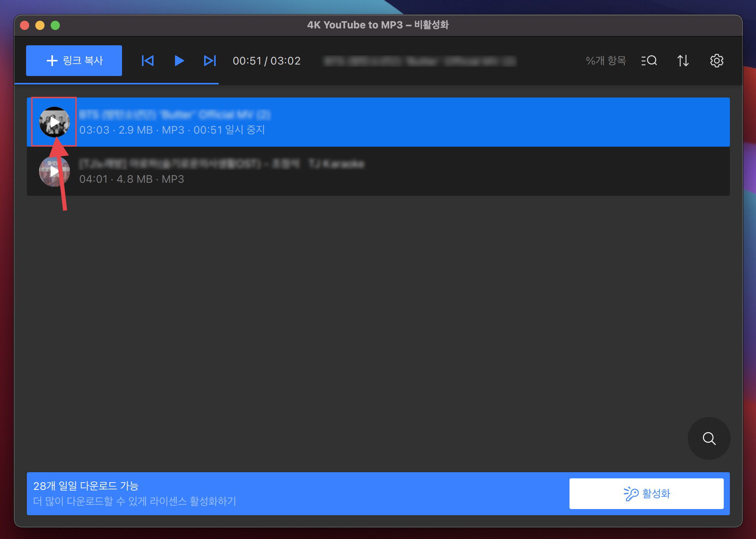Click the 00:51 / 03:02 time display
Viewport: 756px width, 539px height.
point(266,61)
